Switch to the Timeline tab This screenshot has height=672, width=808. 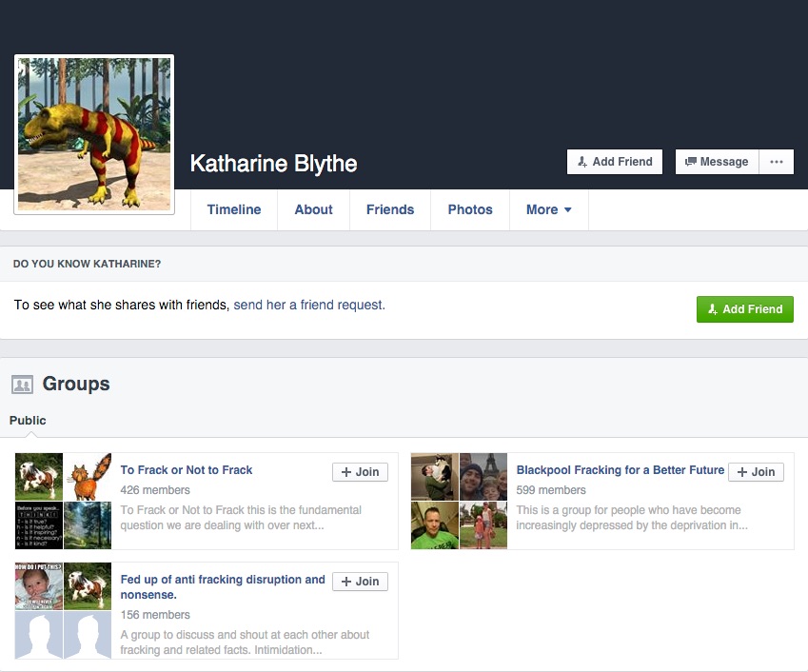tap(234, 209)
